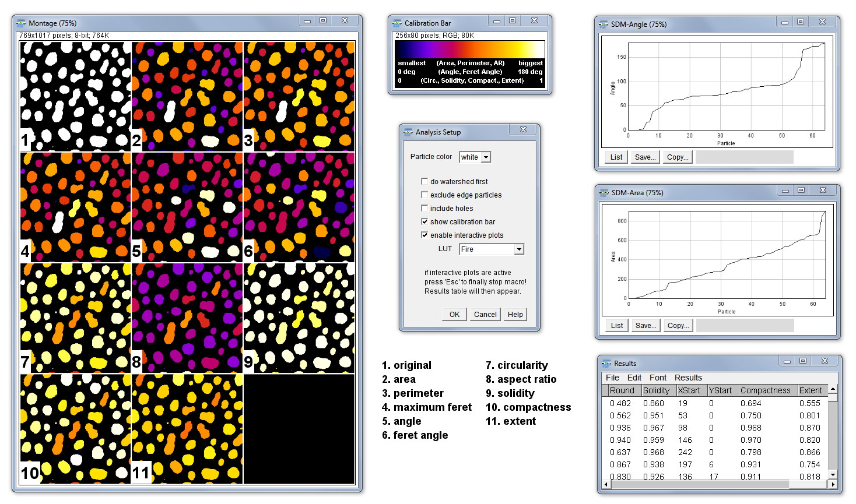Open File menu in Results window
The height and width of the screenshot is (504, 856).
click(612, 378)
